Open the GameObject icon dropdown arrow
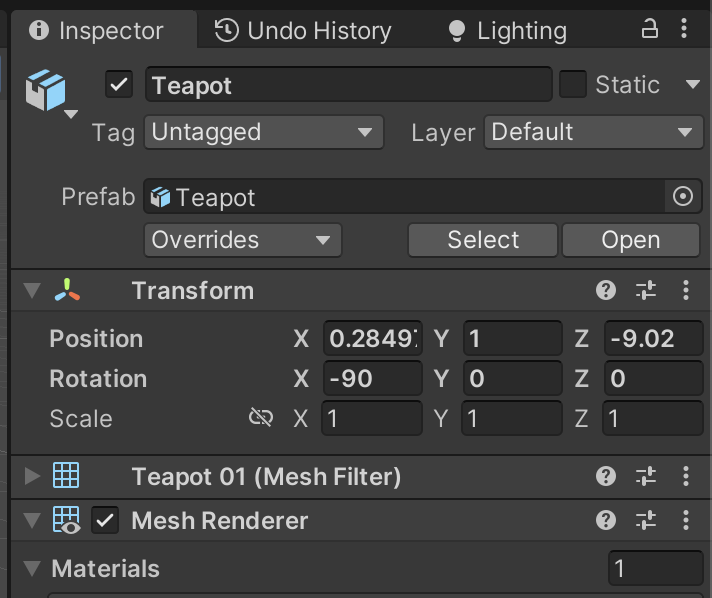 [71, 114]
